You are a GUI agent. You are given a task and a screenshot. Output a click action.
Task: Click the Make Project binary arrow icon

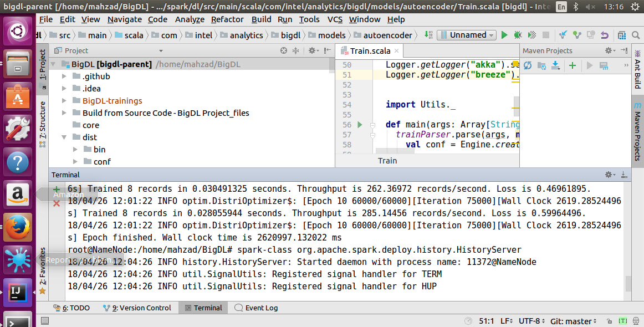428,35
